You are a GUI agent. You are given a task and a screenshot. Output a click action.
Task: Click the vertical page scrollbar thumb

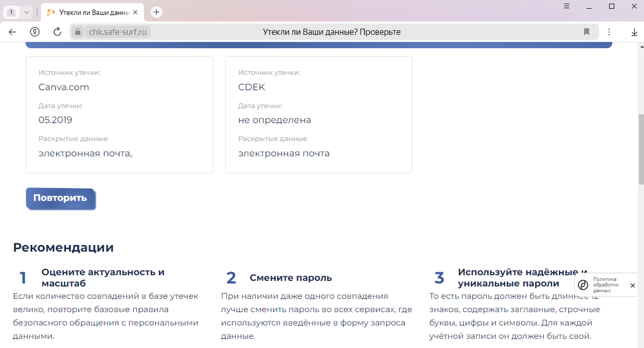click(x=641, y=149)
